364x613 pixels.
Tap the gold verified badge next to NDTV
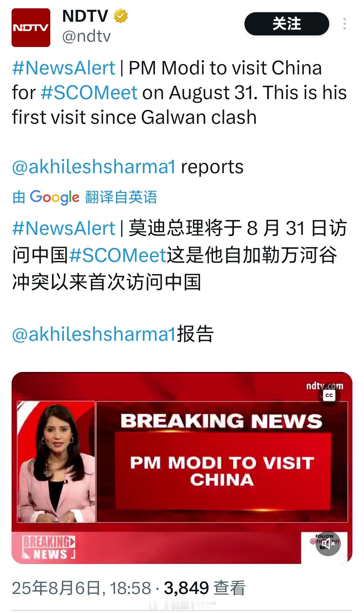(x=120, y=16)
